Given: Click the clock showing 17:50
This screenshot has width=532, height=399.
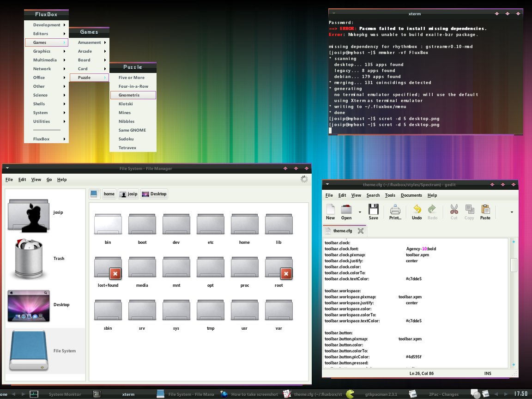Looking at the screenshot, I should (521, 394).
